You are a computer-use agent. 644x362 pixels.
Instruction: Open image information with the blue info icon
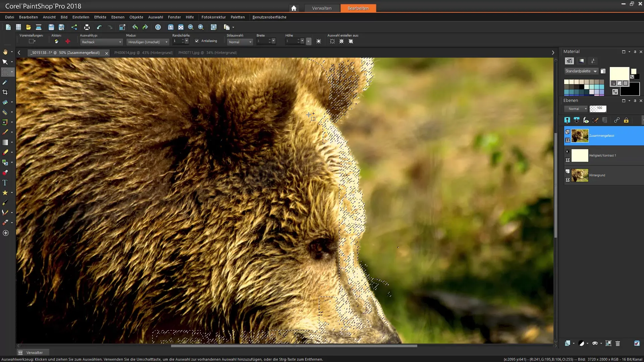pos(158,27)
